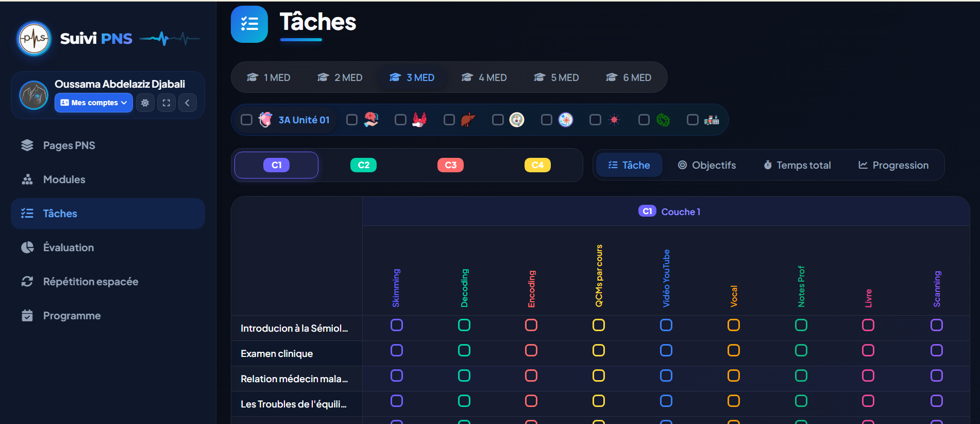980x424 pixels.
Task: Click the Répétition espacée refresh icon
Action: (27, 282)
